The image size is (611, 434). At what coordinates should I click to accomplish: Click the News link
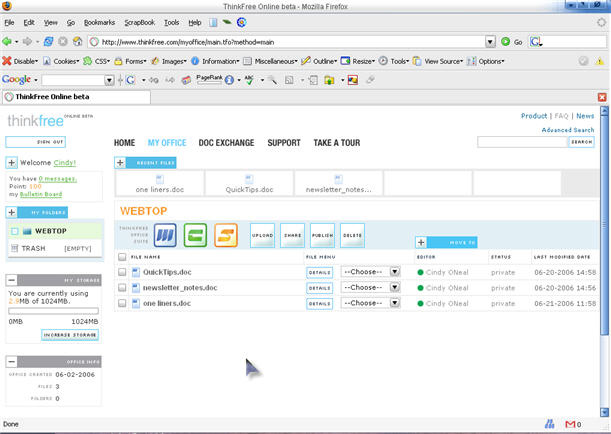click(x=585, y=116)
